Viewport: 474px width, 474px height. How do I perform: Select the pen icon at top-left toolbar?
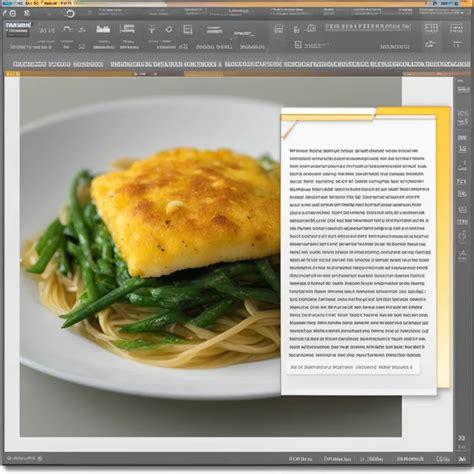5,13
